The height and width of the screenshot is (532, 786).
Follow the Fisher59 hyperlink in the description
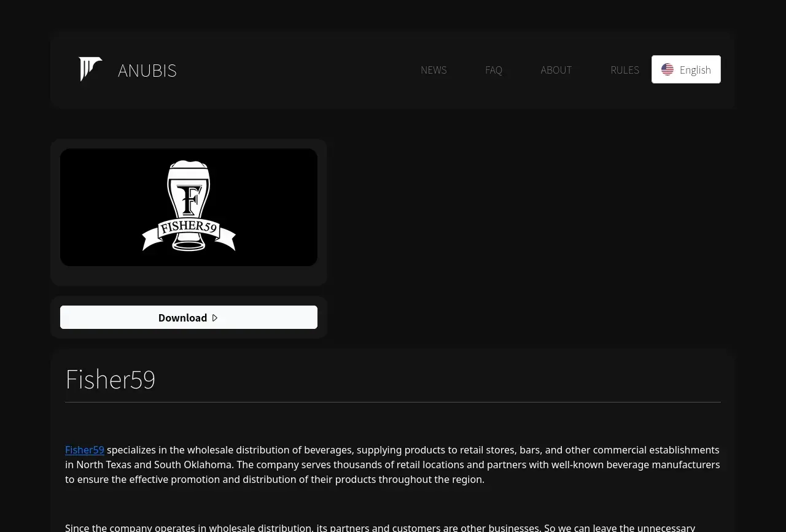coord(85,450)
